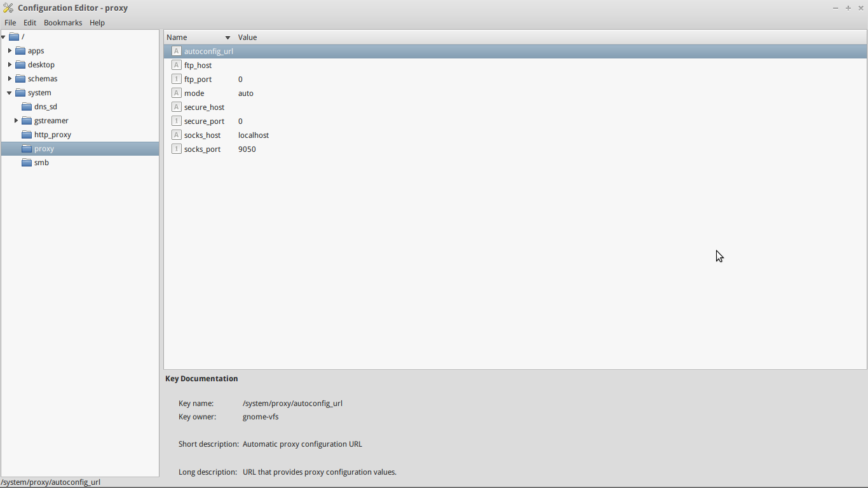Open the Help menu

click(x=97, y=23)
